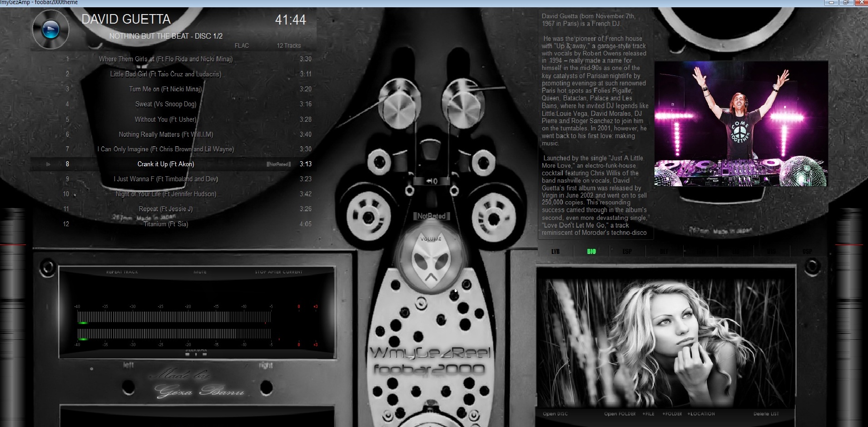Select track 10 Night of Your Life
This screenshot has height=427, width=868.
click(173, 194)
